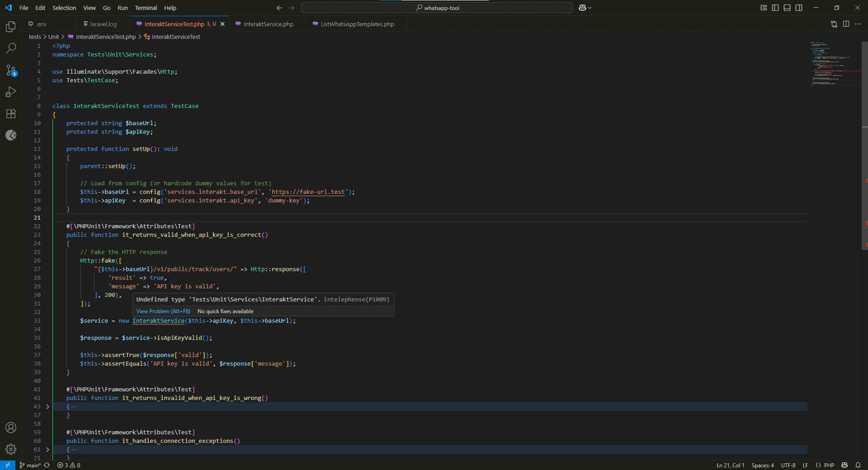Split the editor to the right
Image resolution: width=868 pixels, height=470 pixels.
point(846,24)
